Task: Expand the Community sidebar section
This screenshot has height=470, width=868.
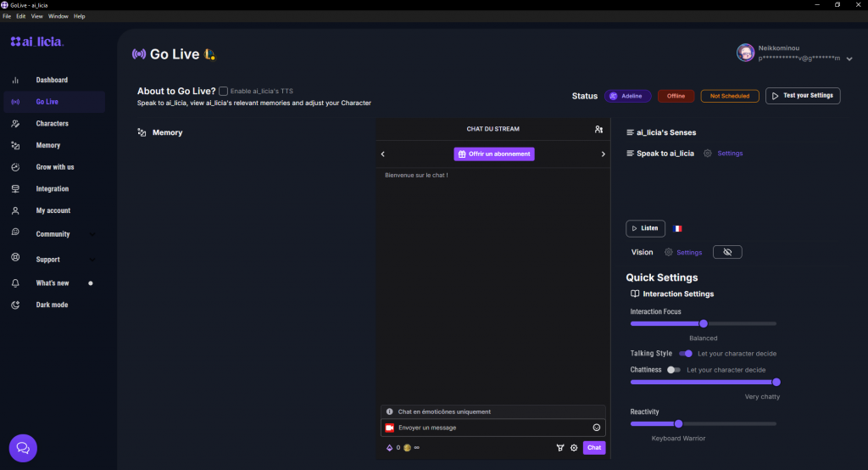Action: coord(92,234)
